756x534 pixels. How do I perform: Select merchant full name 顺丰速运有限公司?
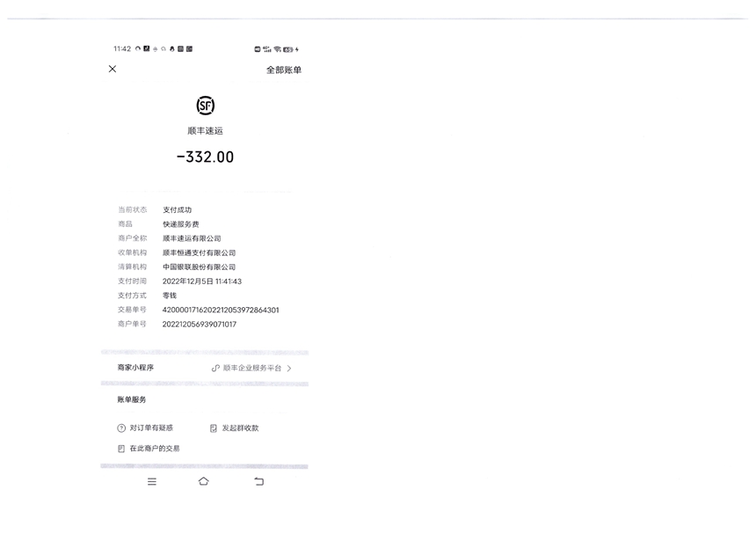(192, 238)
